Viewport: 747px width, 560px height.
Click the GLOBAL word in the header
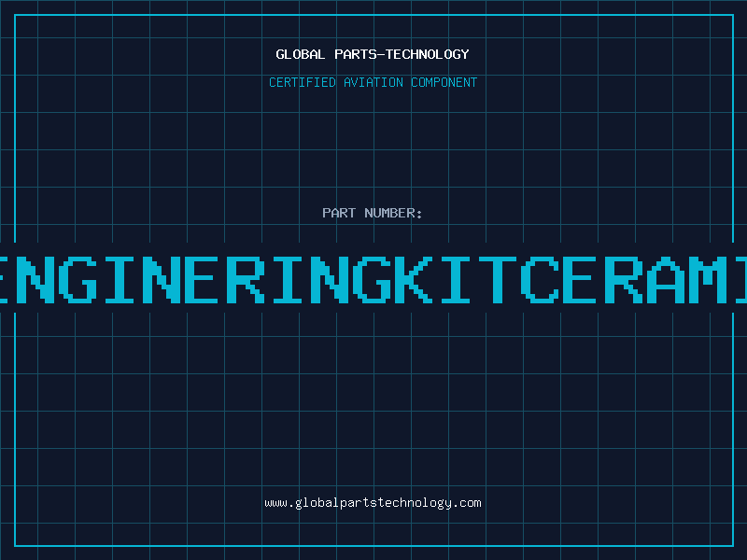pyautogui.click(x=300, y=54)
